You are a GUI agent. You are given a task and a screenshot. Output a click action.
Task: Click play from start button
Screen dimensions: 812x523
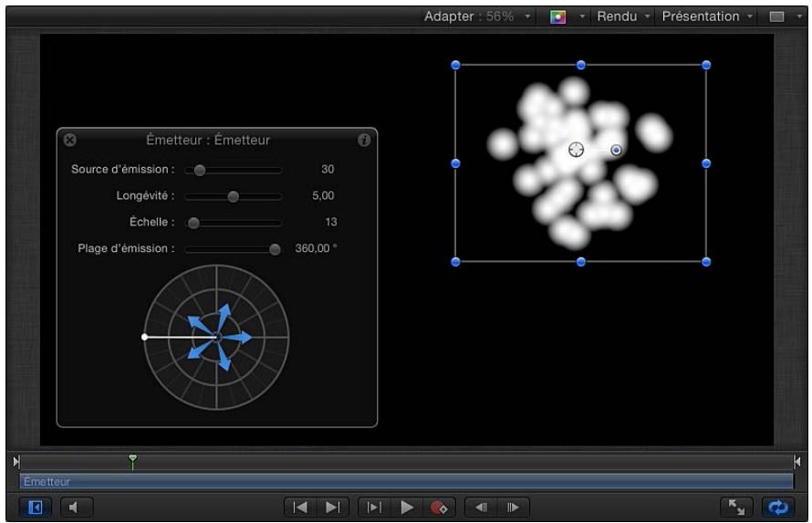[x=374, y=507]
